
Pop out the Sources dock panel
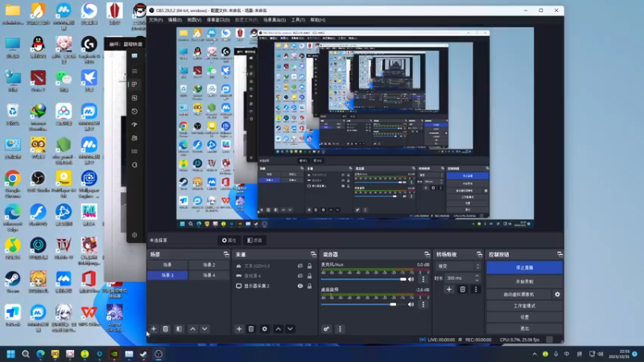coord(313,254)
